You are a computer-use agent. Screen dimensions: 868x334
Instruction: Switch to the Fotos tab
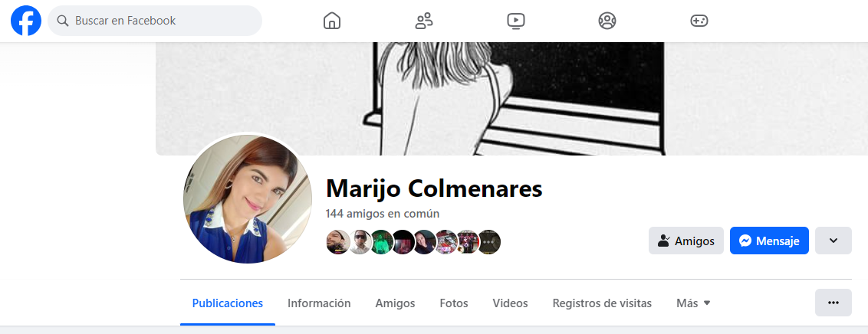tap(454, 303)
